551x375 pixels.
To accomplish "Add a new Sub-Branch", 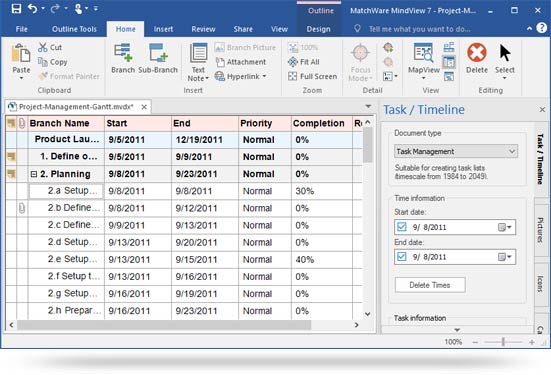I will point(158,58).
